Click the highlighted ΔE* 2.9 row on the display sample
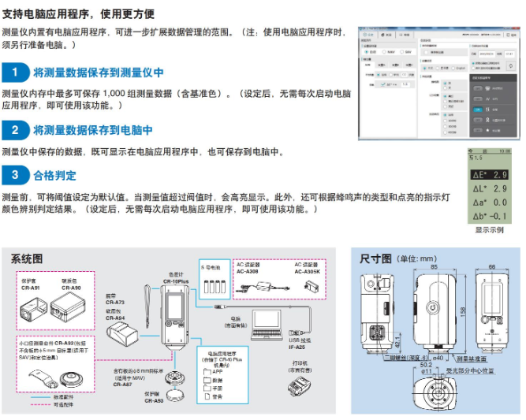The height and width of the screenshot is (420, 526). click(491, 174)
